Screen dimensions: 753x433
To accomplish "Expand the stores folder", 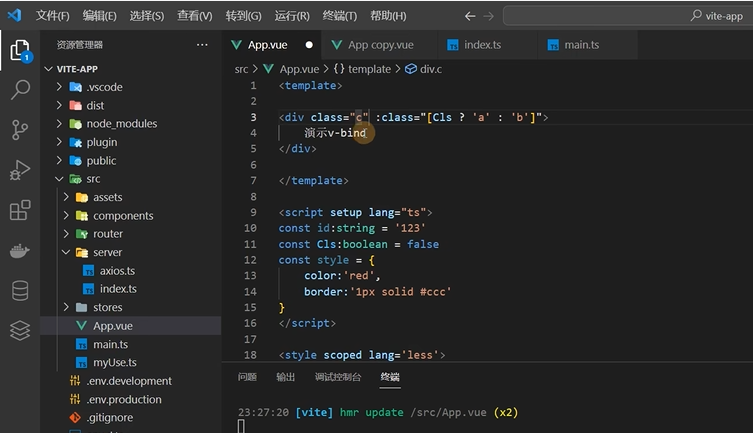I will pos(66,307).
